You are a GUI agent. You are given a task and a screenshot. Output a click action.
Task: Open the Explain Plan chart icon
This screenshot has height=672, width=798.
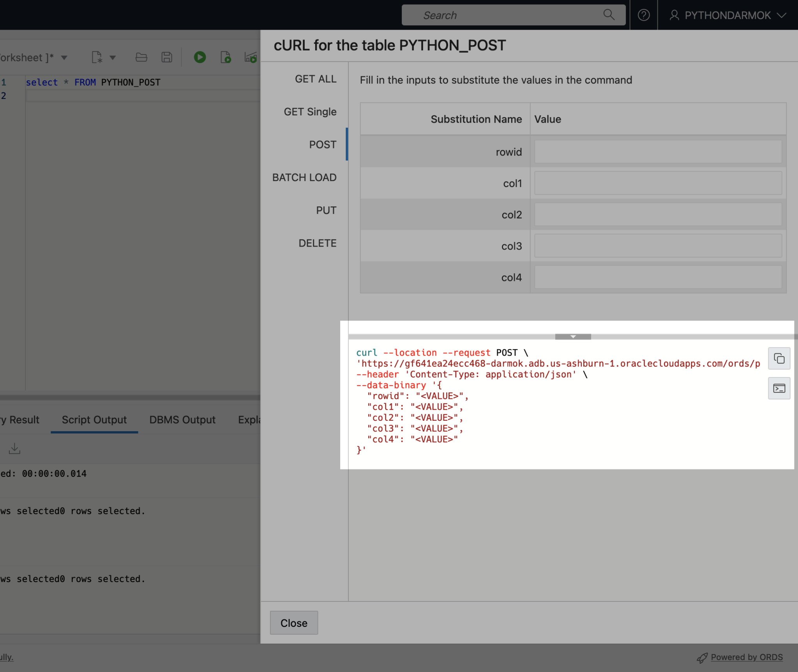click(251, 57)
